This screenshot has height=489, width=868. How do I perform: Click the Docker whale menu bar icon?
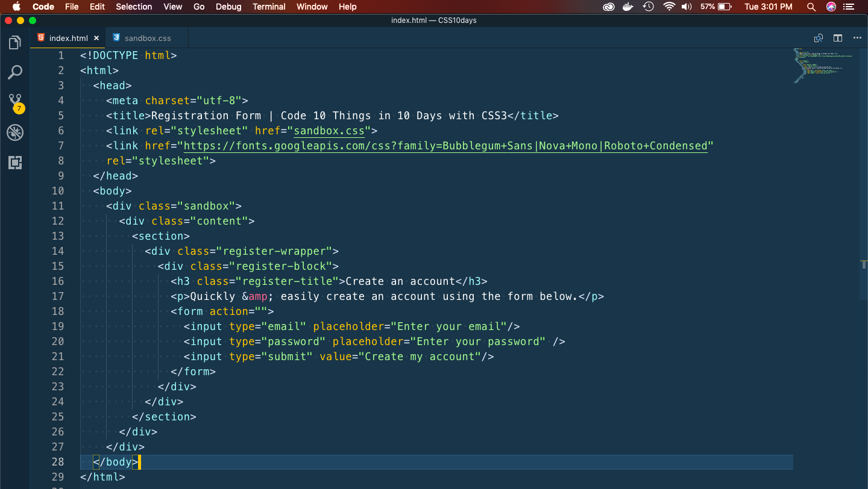click(629, 7)
